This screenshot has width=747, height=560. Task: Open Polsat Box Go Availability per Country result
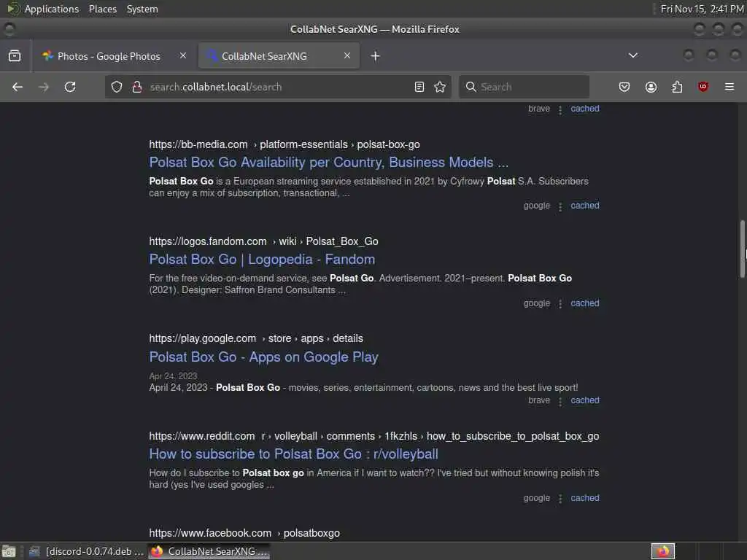[329, 163]
